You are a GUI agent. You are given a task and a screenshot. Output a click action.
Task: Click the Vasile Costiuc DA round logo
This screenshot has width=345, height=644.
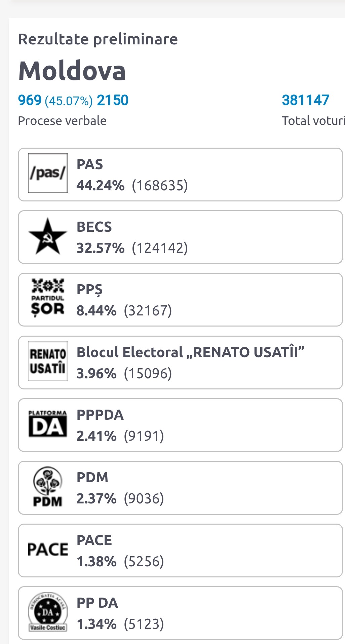[x=47, y=612]
